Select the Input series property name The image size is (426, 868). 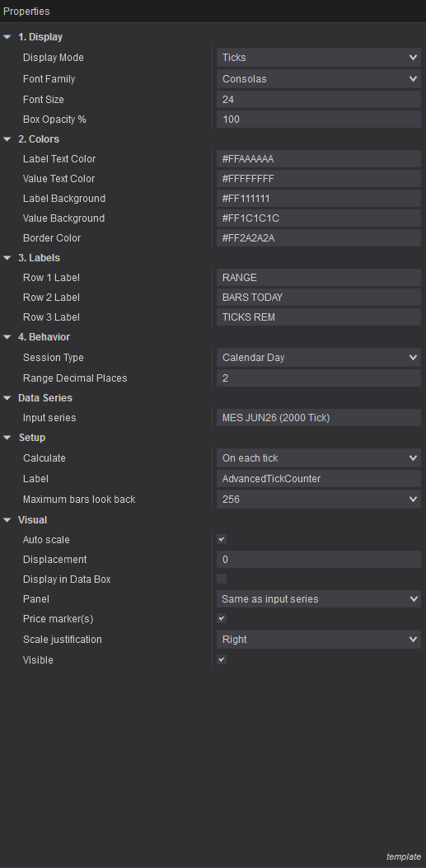[49, 418]
